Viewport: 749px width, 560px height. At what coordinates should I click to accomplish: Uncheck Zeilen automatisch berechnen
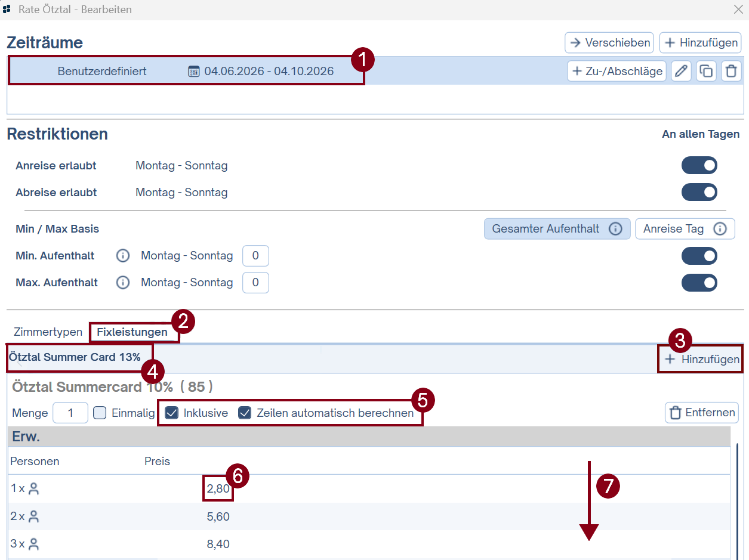click(245, 413)
